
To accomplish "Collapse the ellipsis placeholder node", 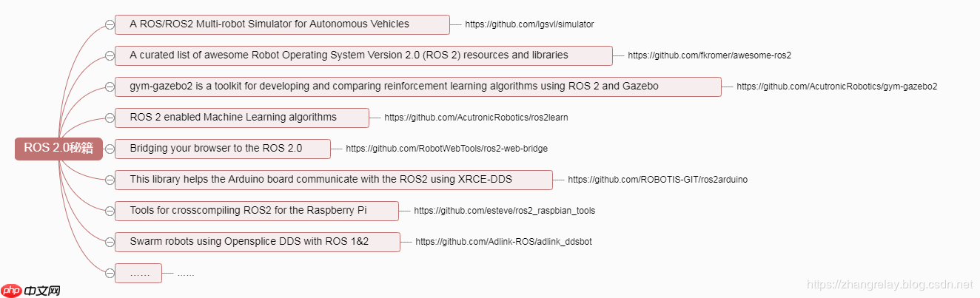I will [110, 273].
